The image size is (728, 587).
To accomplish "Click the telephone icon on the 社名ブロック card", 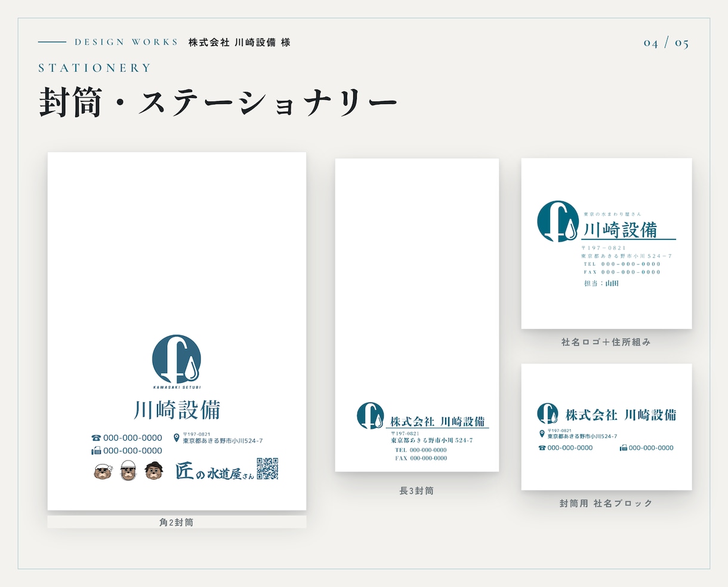I will click(x=542, y=448).
